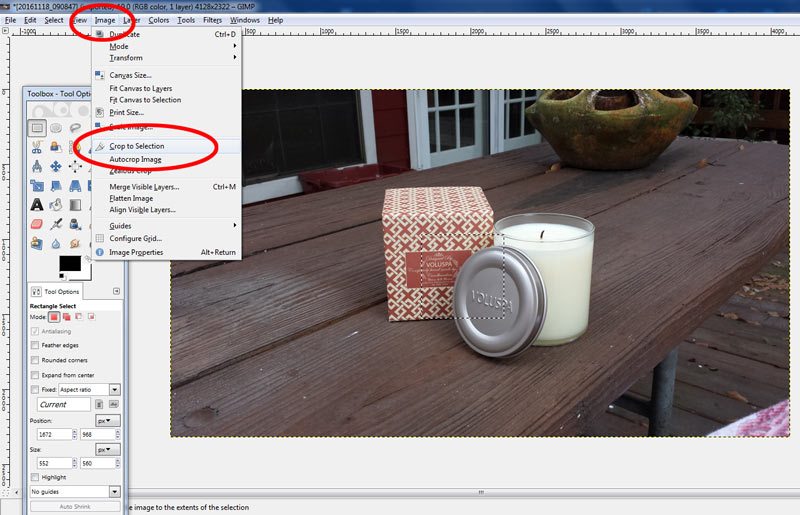Select the Eraser tool
The image size is (800, 515).
pyautogui.click(x=37, y=224)
